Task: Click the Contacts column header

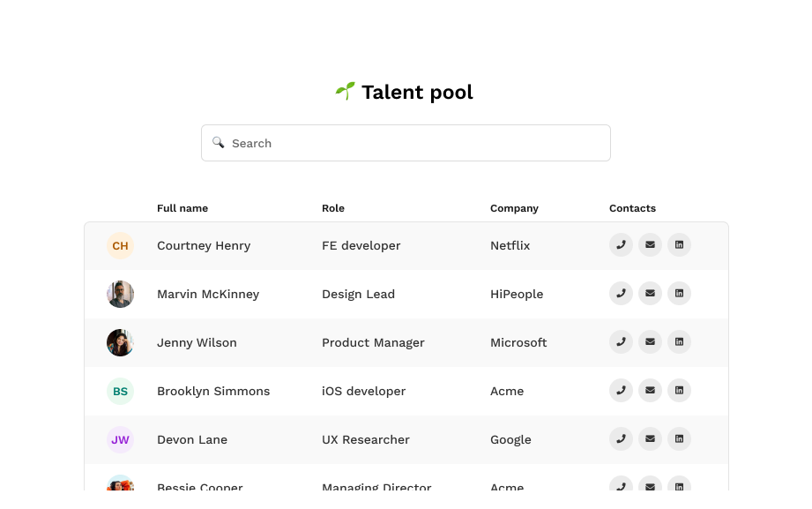Action: [x=632, y=208]
